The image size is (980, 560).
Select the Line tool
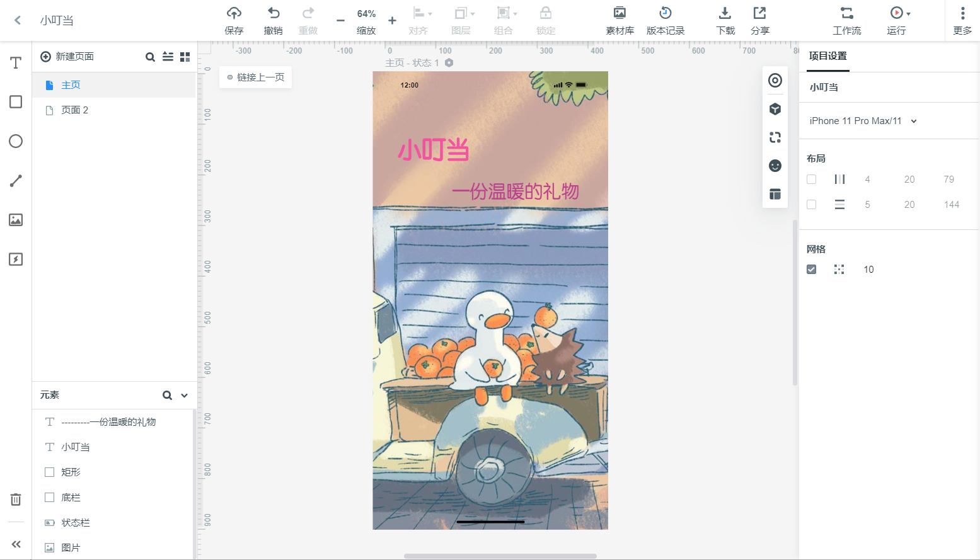(x=16, y=181)
